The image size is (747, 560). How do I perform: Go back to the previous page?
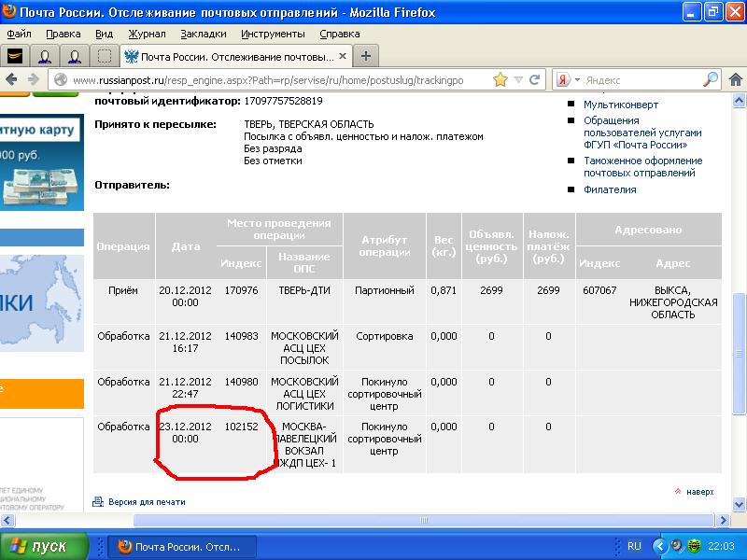[11, 79]
